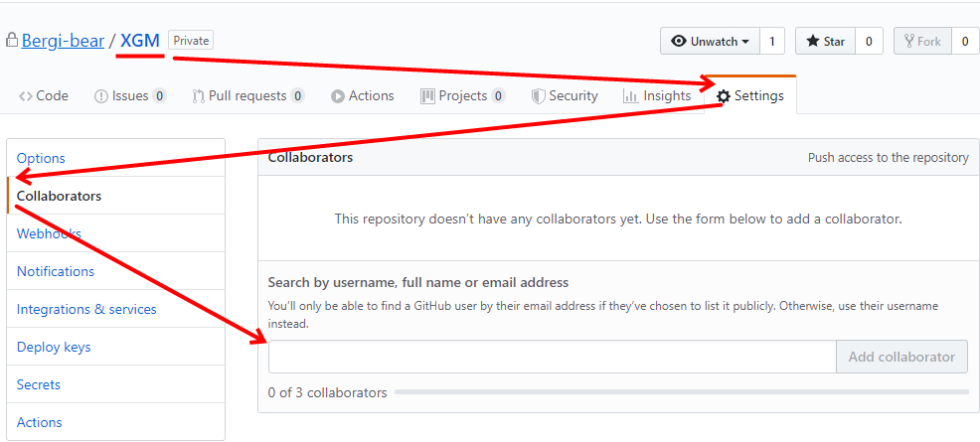Click the Pull requests icon

pos(199,96)
